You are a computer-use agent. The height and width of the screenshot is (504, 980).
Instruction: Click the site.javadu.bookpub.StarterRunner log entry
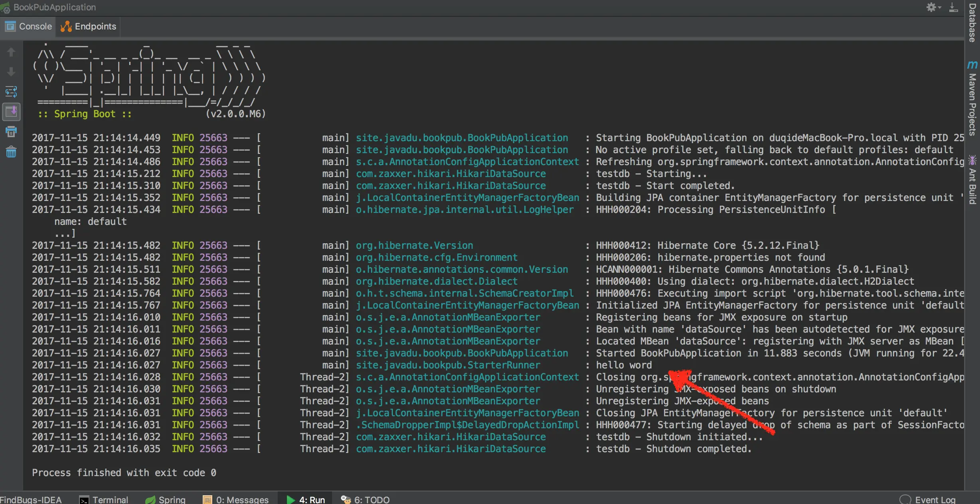448,365
